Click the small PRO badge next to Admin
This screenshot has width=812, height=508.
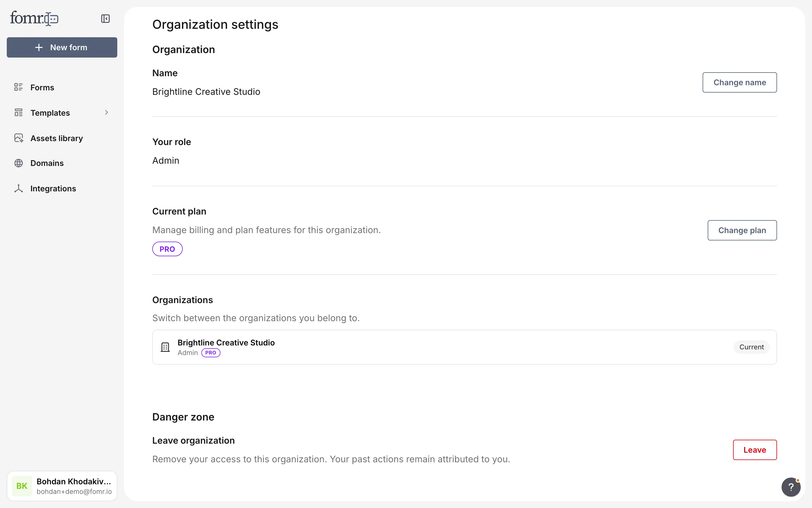tap(211, 353)
